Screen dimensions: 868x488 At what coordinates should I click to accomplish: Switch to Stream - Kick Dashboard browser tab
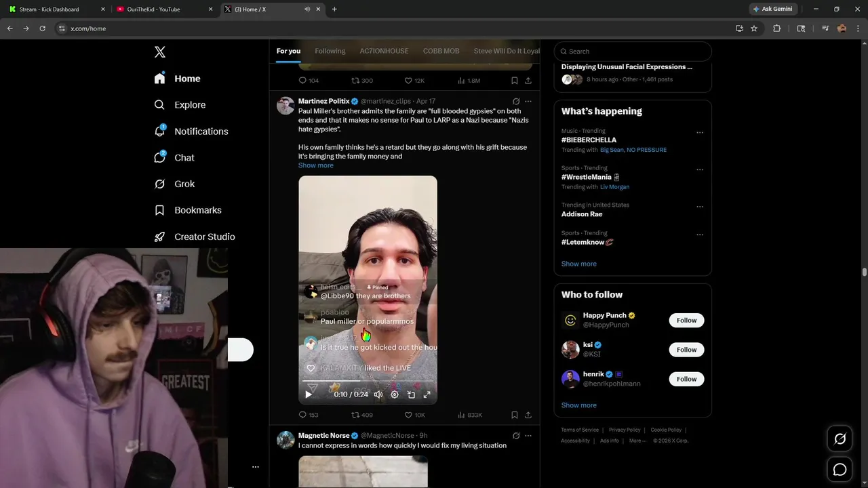57,9
